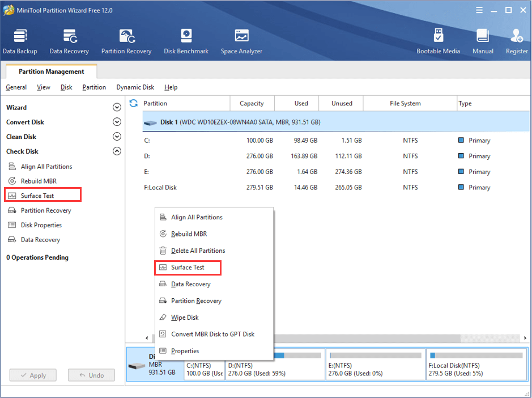Click the usage bar of the E:(NTFS) block

[375, 355]
